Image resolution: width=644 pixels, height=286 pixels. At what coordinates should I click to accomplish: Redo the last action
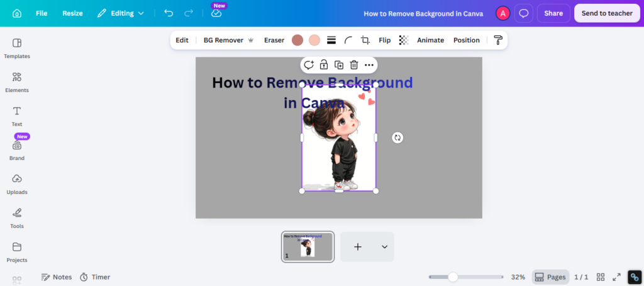[x=189, y=13]
